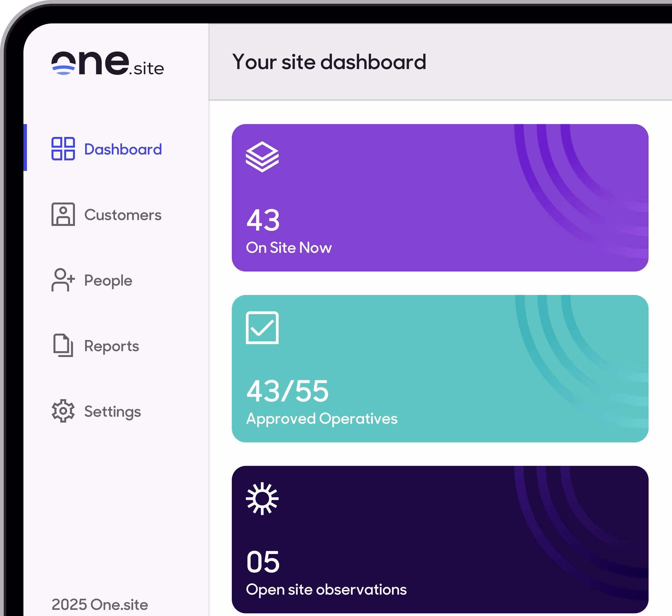Click the Reports document icon
Image resolution: width=672 pixels, height=616 pixels.
pyautogui.click(x=63, y=345)
